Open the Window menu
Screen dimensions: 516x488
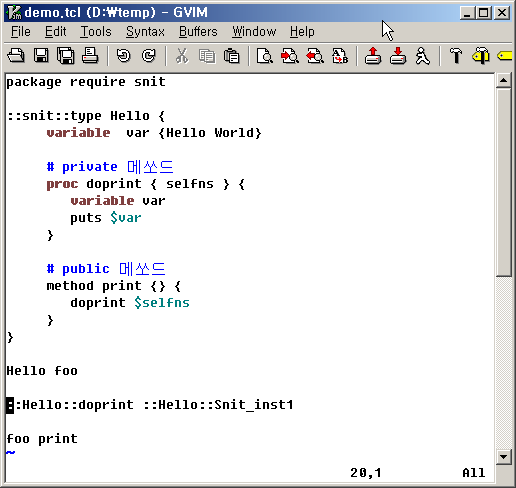[x=254, y=32]
